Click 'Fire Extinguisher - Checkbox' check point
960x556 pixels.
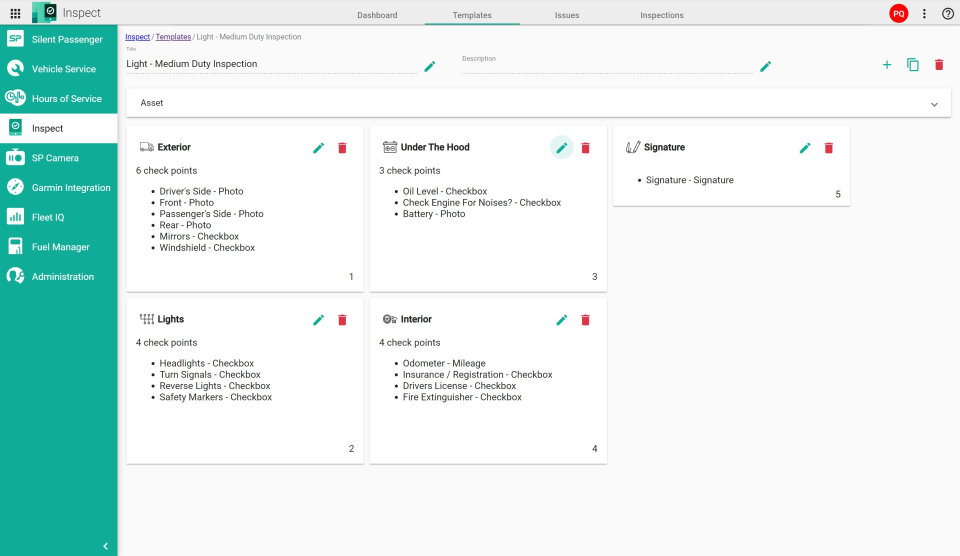pyautogui.click(x=462, y=397)
